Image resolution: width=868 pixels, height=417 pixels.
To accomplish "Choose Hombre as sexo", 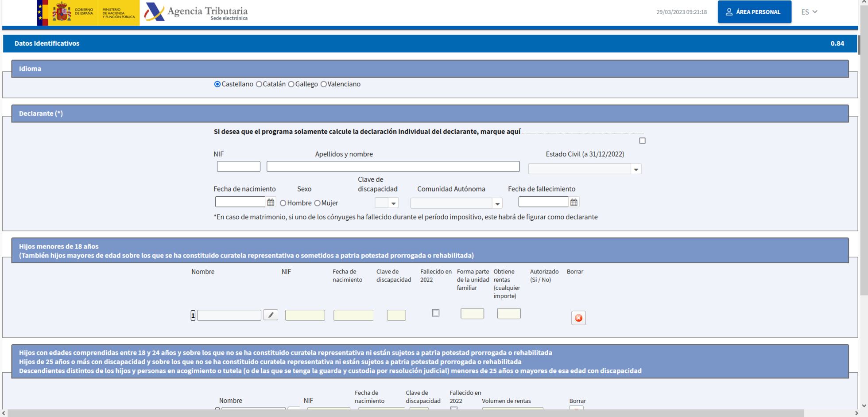I will (x=283, y=203).
